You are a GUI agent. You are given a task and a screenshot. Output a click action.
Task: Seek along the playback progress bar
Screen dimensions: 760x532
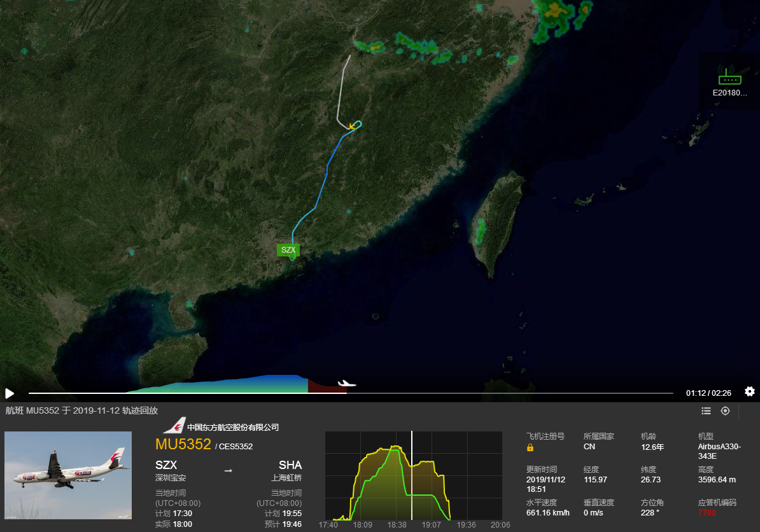(x=351, y=393)
